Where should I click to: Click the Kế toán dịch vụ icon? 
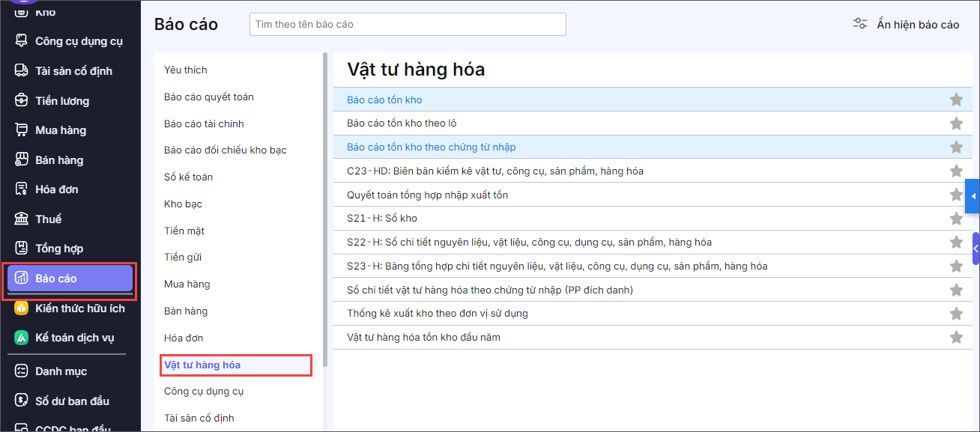22,337
